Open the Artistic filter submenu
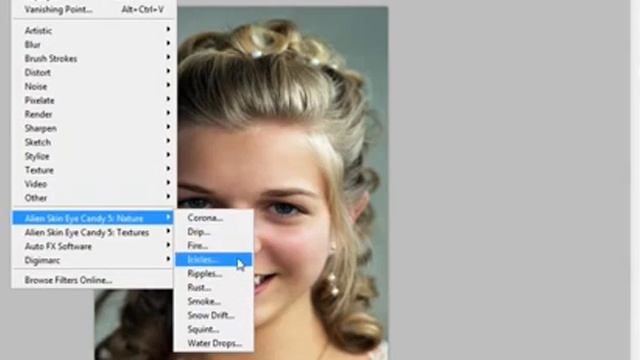 click(x=94, y=31)
